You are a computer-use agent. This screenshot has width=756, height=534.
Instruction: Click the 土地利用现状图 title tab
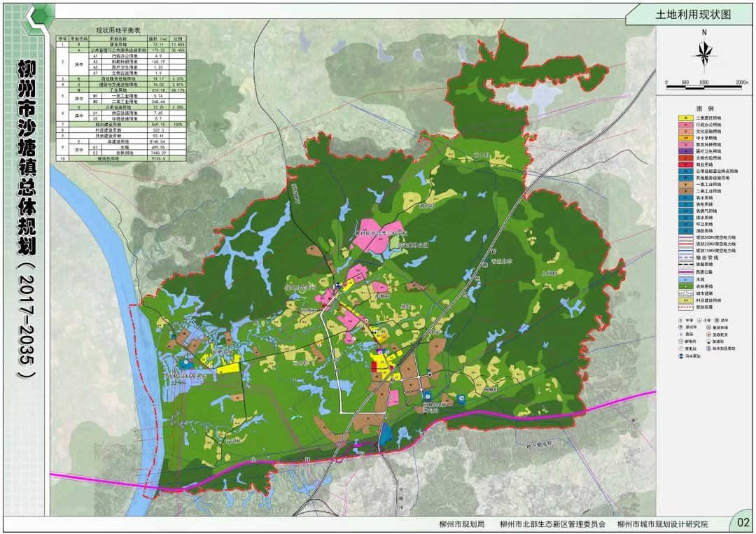coord(693,15)
